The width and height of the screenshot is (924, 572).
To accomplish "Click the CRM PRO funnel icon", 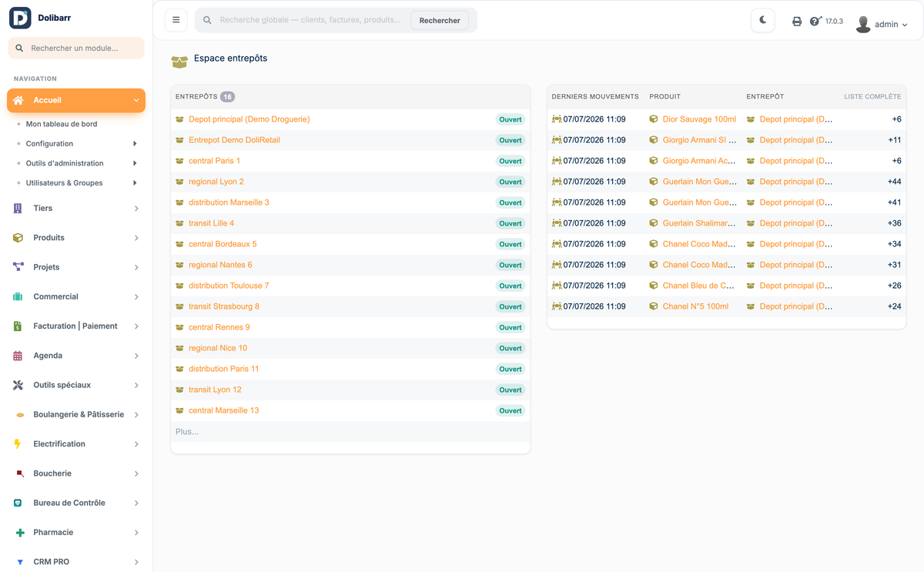I will (x=20, y=563).
